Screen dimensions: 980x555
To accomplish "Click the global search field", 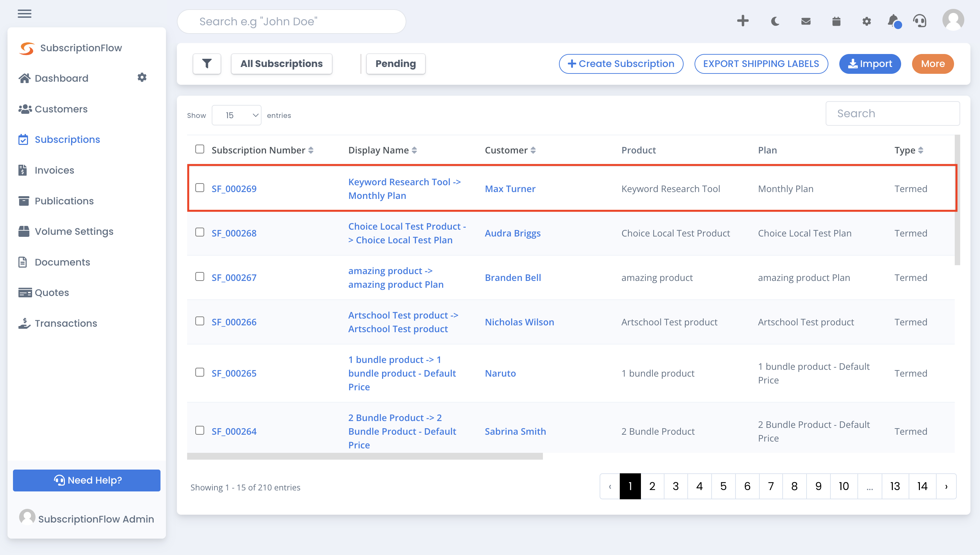I will pyautogui.click(x=291, y=21).
